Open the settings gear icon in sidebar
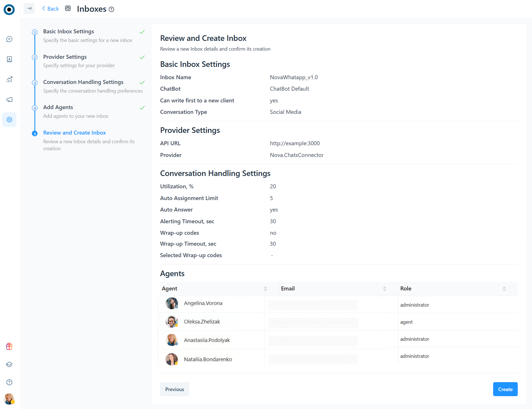532x409 pixels. 9,120
